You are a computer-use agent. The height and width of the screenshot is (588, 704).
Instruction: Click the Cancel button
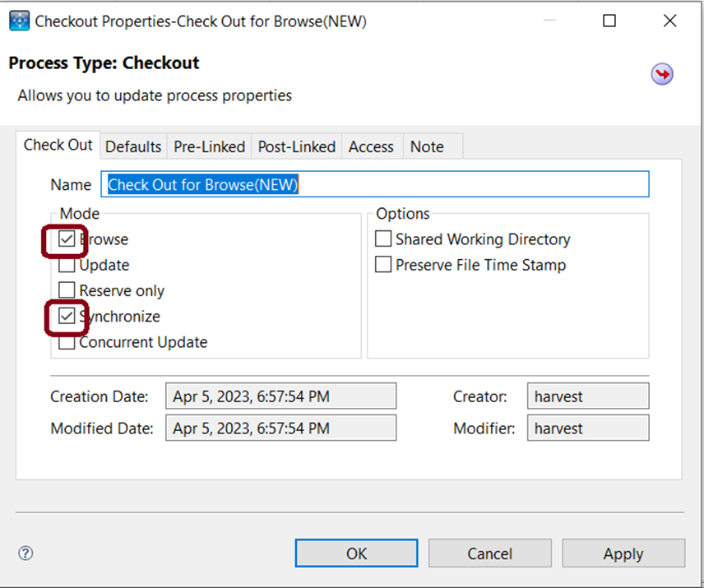pos(489,553)
